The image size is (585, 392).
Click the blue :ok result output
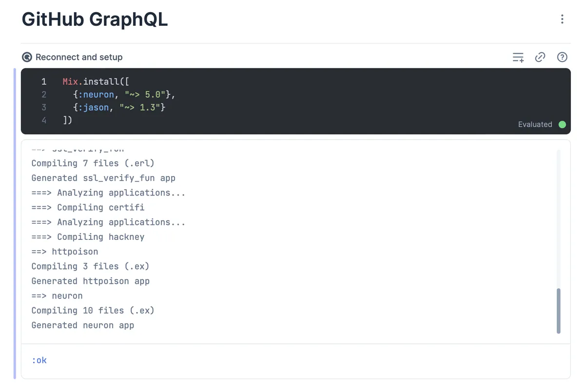click(39, 360)
